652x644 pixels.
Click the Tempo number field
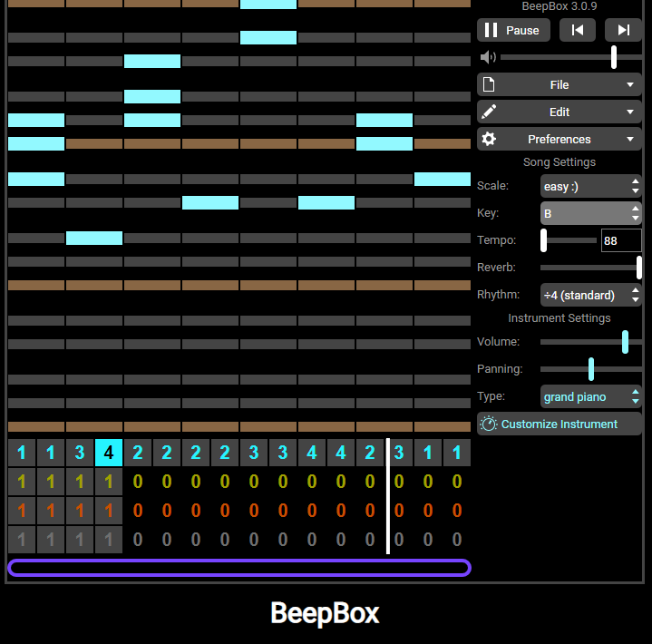[x=620, y=240]
